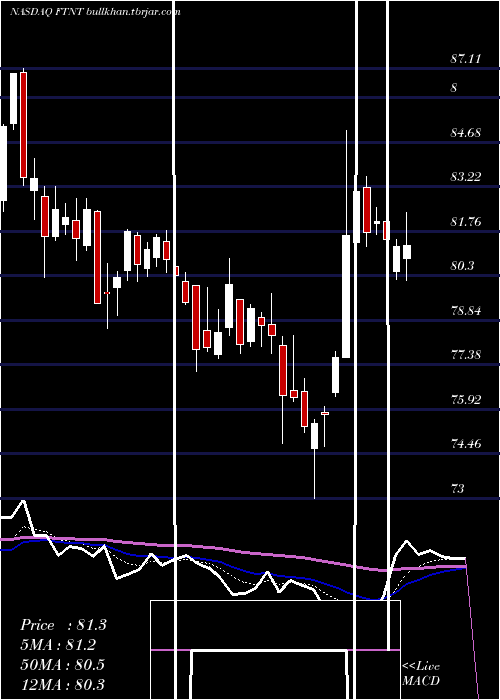Click the <<Live MACD label

(421, 673)
